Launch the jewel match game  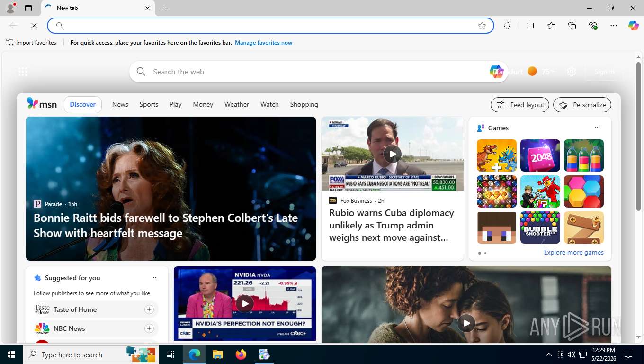(497, 191)
